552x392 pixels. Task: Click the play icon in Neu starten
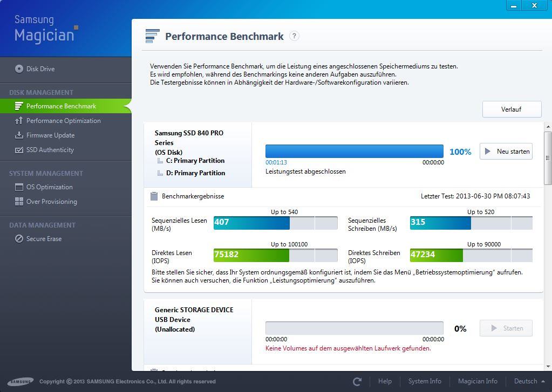488,152
